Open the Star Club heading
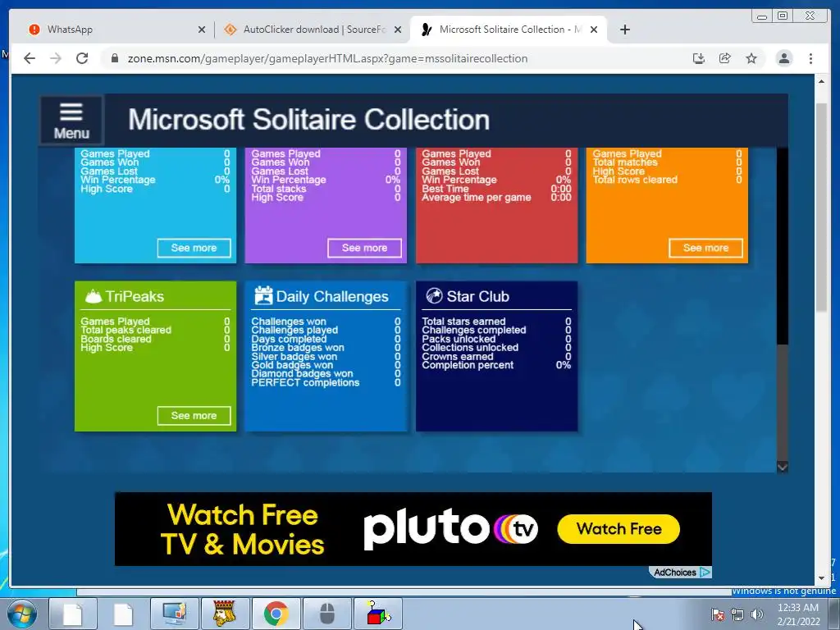This screenshot has height=630, width=840. [478, 296]
